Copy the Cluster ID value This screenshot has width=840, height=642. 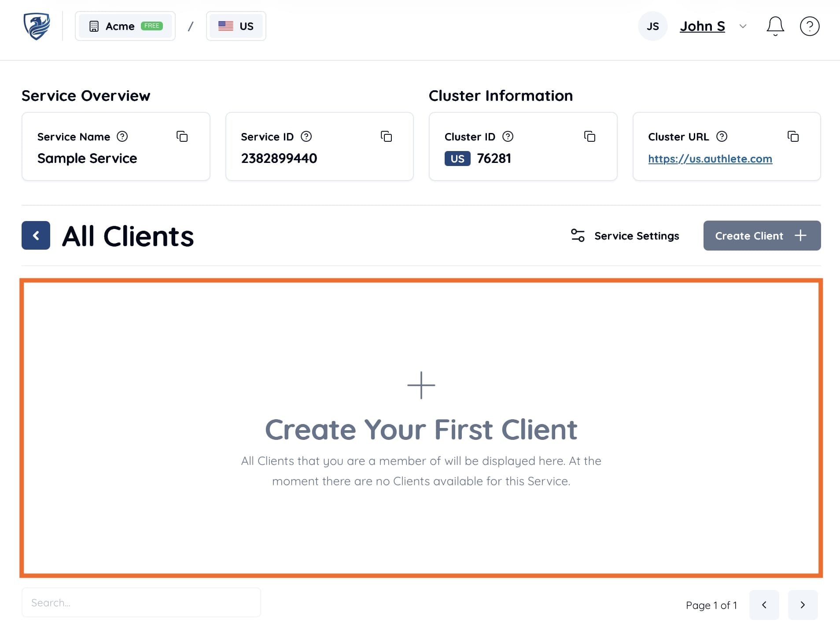590,137
